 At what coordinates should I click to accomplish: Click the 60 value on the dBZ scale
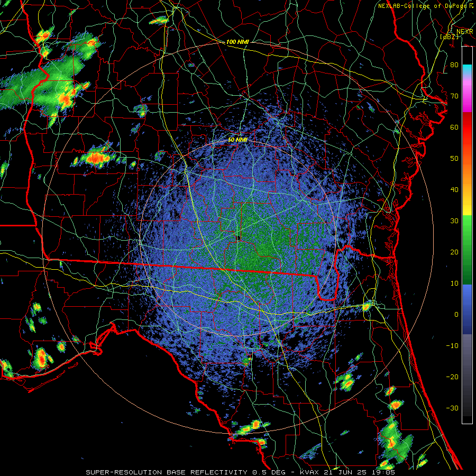coord(454,127)
